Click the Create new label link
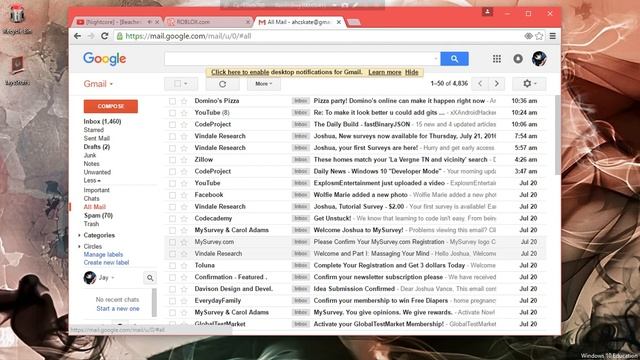Screen dimensions: 640x360 [x=106, y=263]
